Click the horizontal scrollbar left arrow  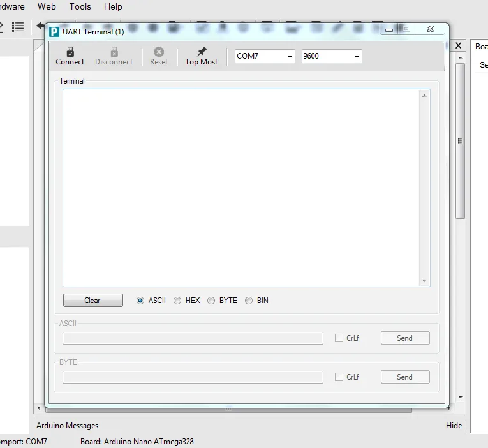point(39,408)
